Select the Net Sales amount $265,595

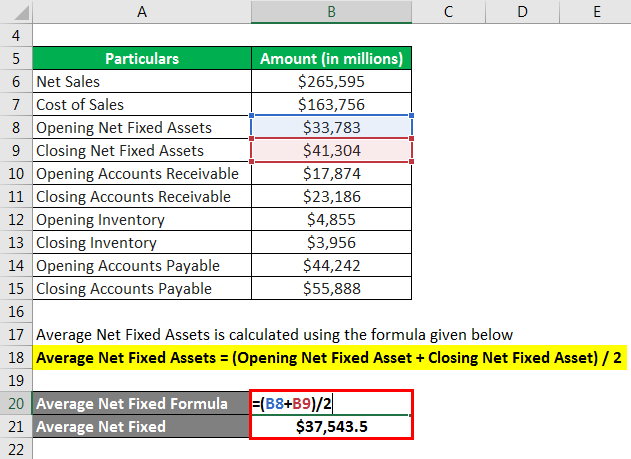331,81
